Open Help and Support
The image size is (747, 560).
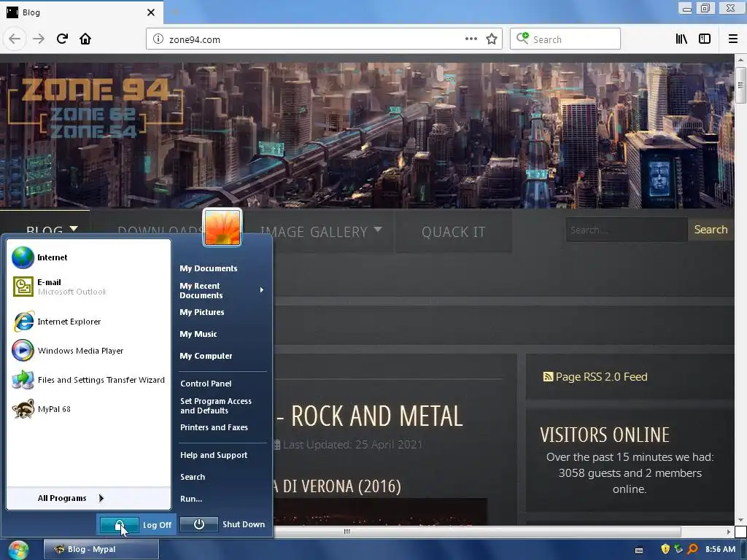[214, 455]
